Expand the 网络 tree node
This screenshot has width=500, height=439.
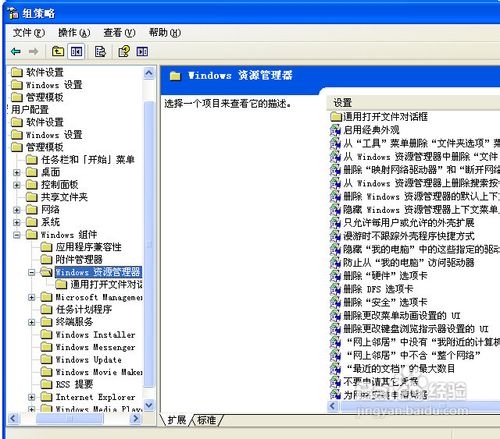[x=17, y=210]
